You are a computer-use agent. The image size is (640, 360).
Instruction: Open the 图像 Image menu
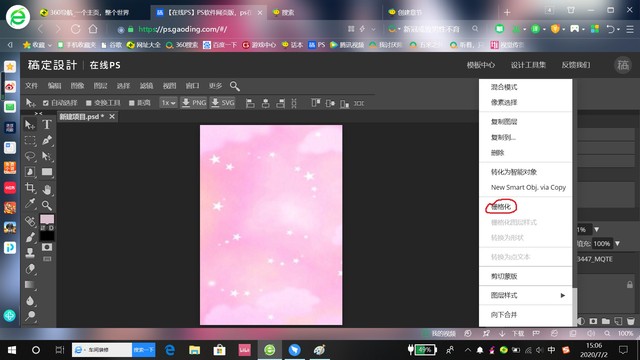pyautogui.click(x=77, y=86)
